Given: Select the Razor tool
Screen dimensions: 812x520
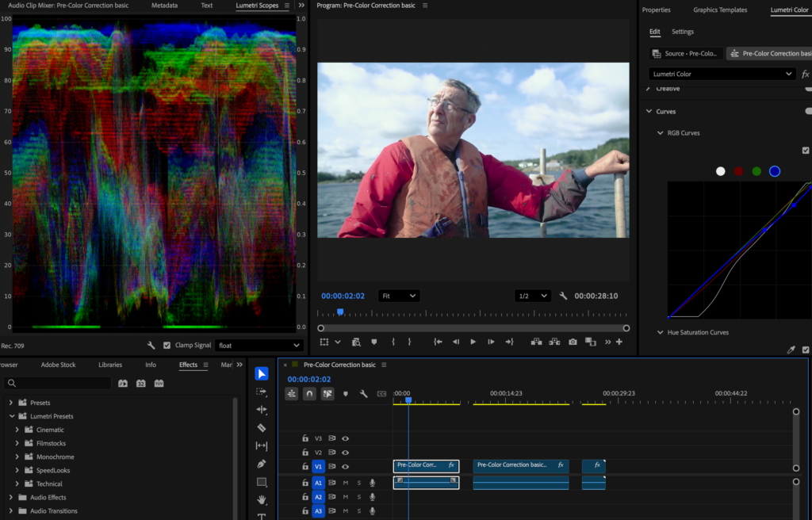Looking at the screenshot, I should [x=262, y=428].
